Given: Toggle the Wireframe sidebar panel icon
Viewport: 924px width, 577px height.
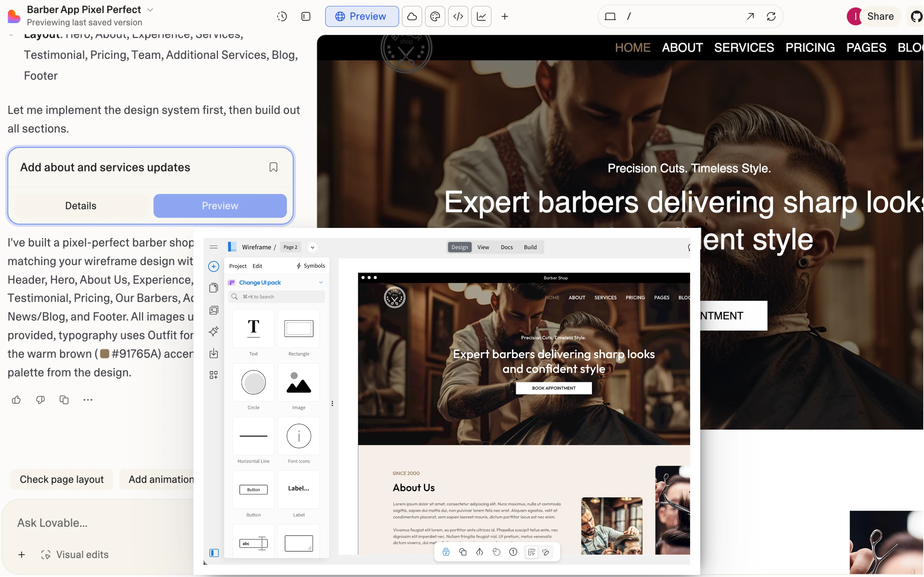Looking at the screenshot, I should click(214, 552).
